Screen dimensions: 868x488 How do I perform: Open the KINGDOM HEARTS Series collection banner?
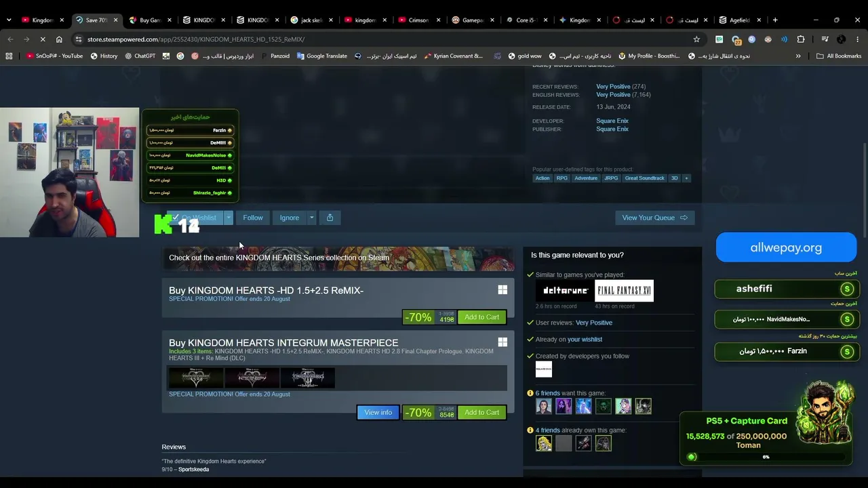coord(338,258)
